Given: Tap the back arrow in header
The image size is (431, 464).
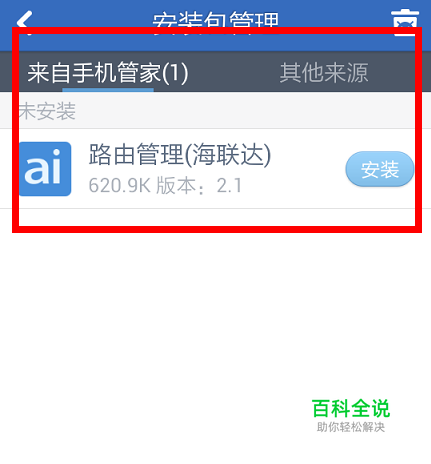Looking at the screenshot, I should point(24,22).
